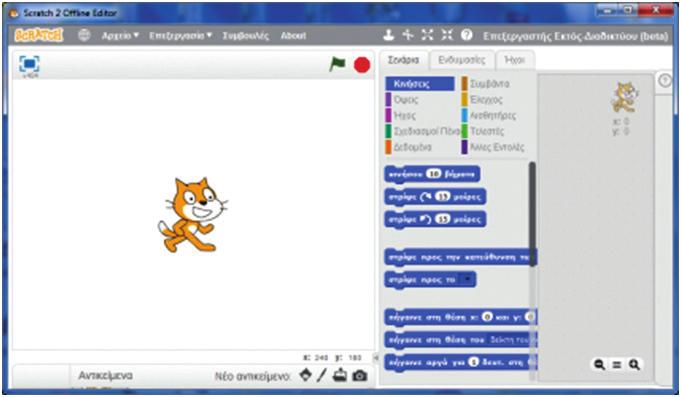681x397 pixels.
Task: Switch to the Ενδυμασίες tab
Action: click(x=461, y=60)
